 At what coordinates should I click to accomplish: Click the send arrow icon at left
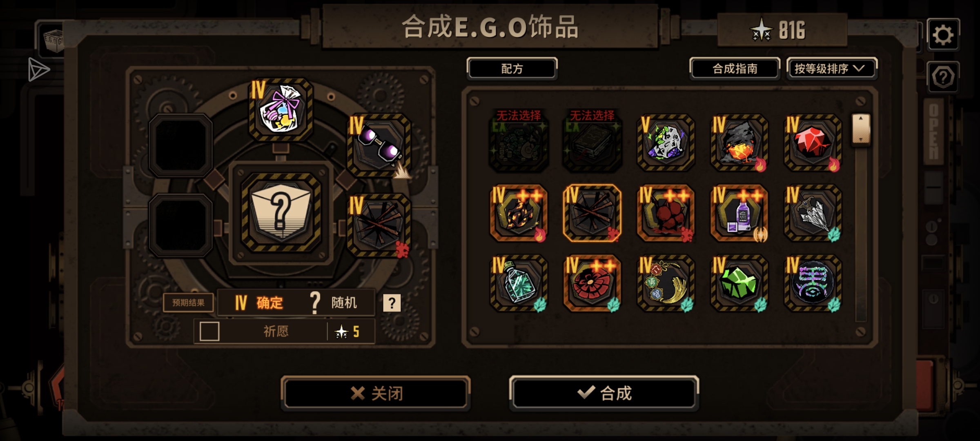coord(39,69)
